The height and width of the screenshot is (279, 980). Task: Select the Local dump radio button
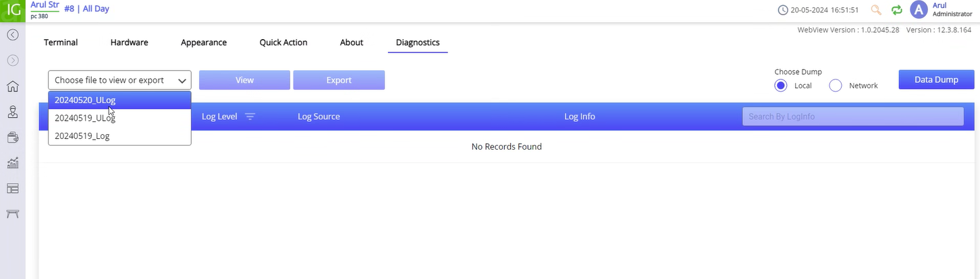[x=781, y=86]
